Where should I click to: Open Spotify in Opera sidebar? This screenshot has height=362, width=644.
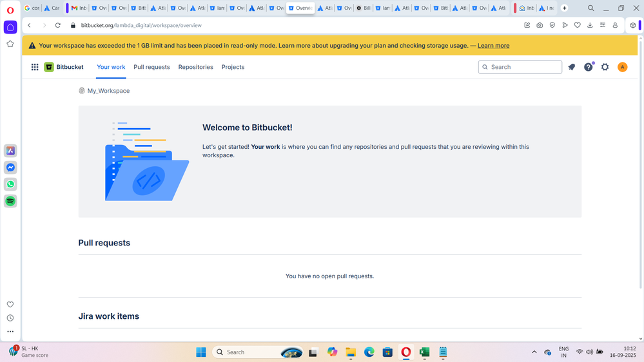[10, 201]
